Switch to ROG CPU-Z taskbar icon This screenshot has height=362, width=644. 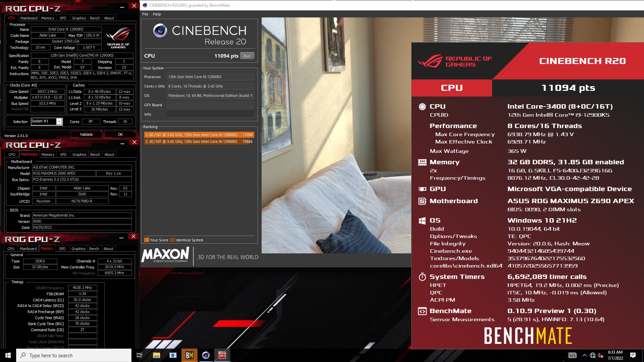222,355
